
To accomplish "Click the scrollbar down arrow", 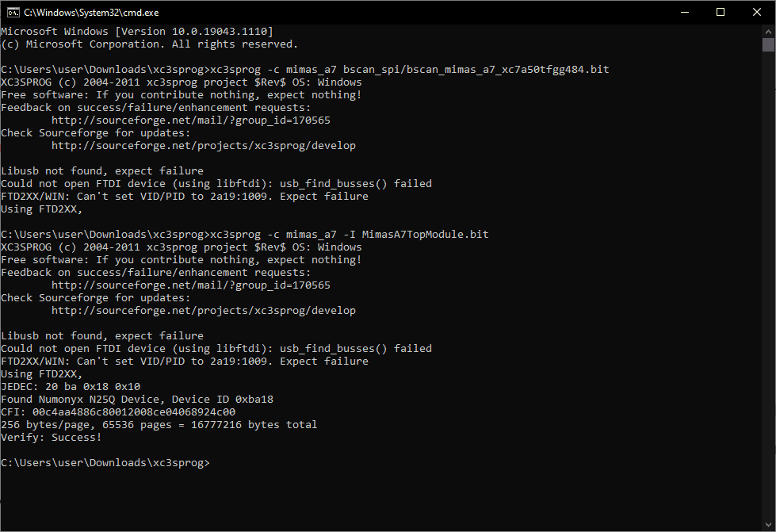I will 768,525.
